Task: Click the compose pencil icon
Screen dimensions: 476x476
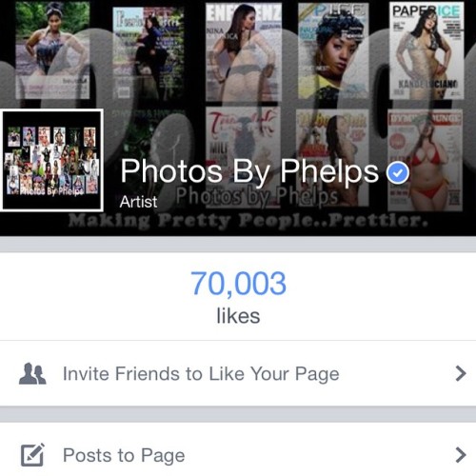Action: pos(32,455)
